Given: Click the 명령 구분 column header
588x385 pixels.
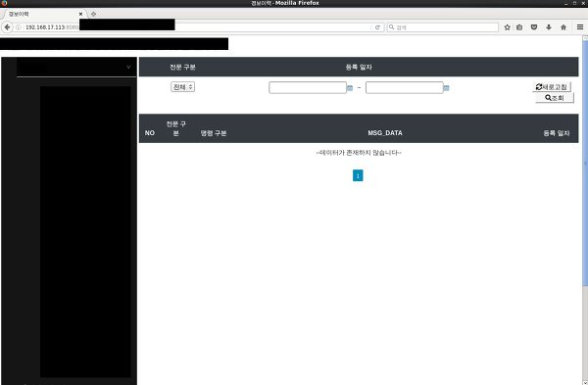Looking at the screenshot, I should pos(214,133).
